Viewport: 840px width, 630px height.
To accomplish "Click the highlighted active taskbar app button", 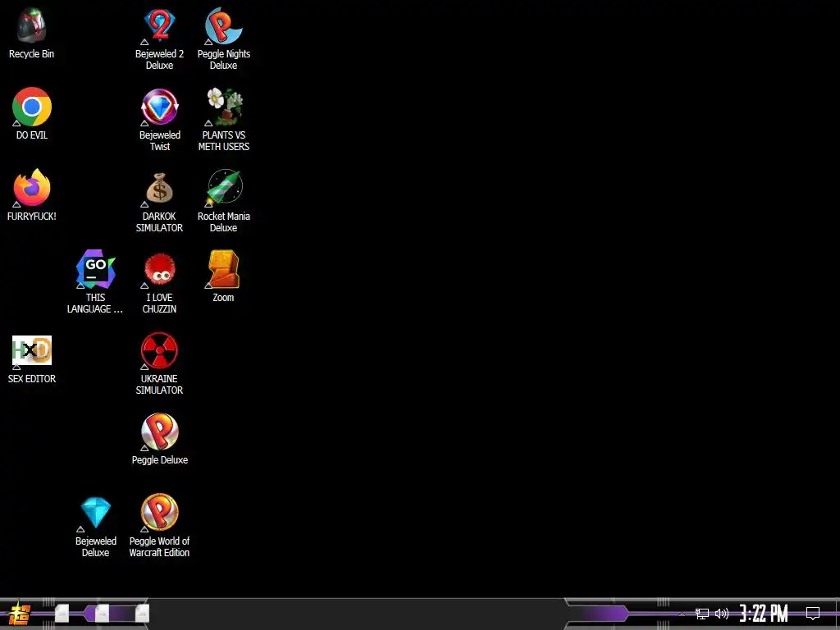I will pyautogui.click(x=103, y=614).
